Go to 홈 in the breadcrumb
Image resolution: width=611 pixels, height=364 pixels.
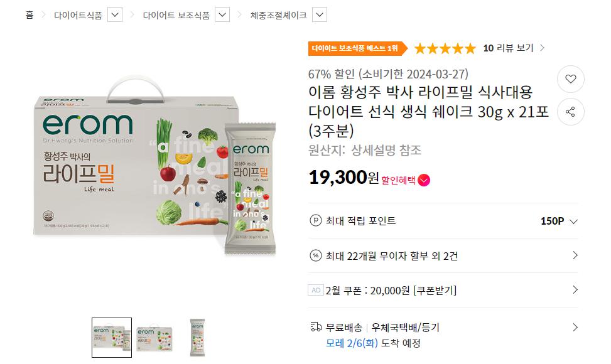click(30, 15)
